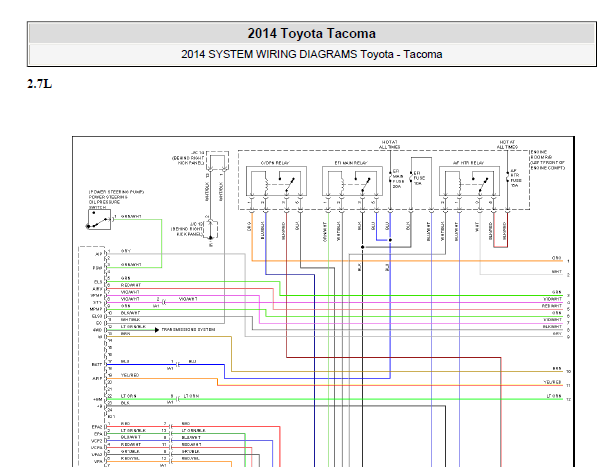Click the 'BATT' terminal label on ECM connector
This screenshot has width=608, height=467.
point(97,365)
